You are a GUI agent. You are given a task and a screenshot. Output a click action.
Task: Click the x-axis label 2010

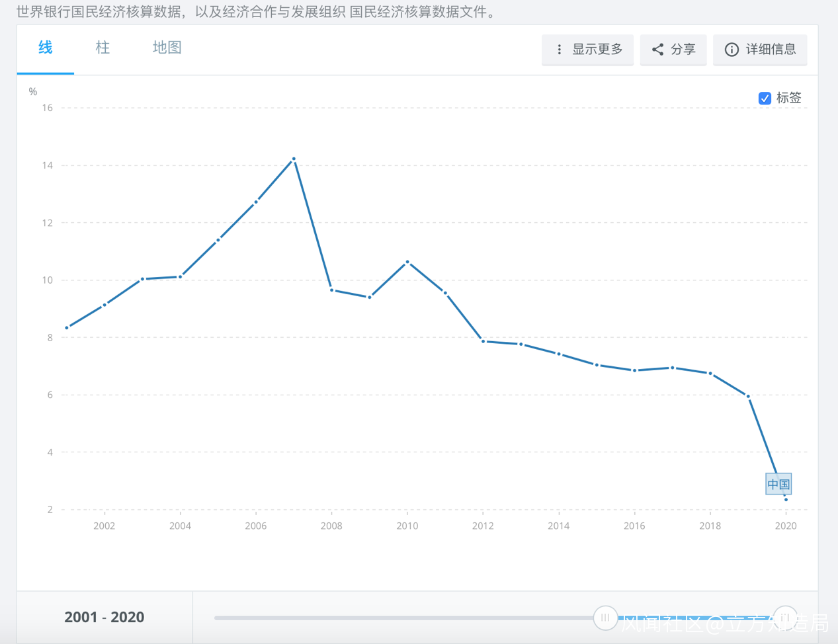click(x=407, y=526)
